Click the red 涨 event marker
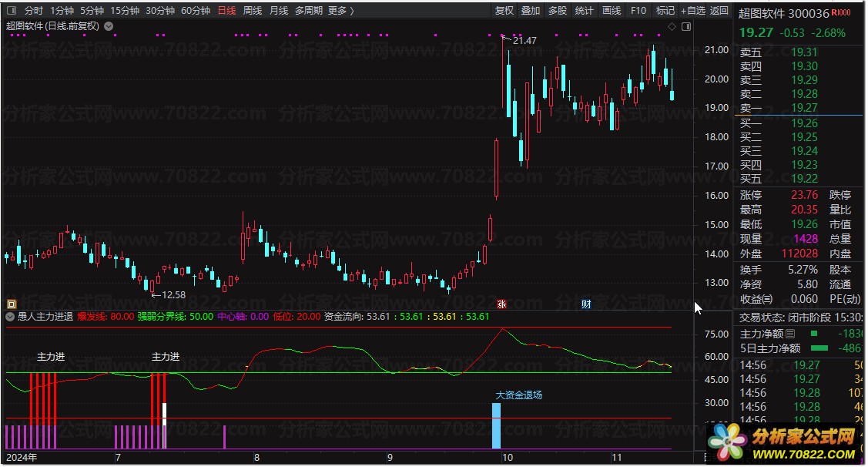This screenshot has height=467, width=868. point(501,304)
